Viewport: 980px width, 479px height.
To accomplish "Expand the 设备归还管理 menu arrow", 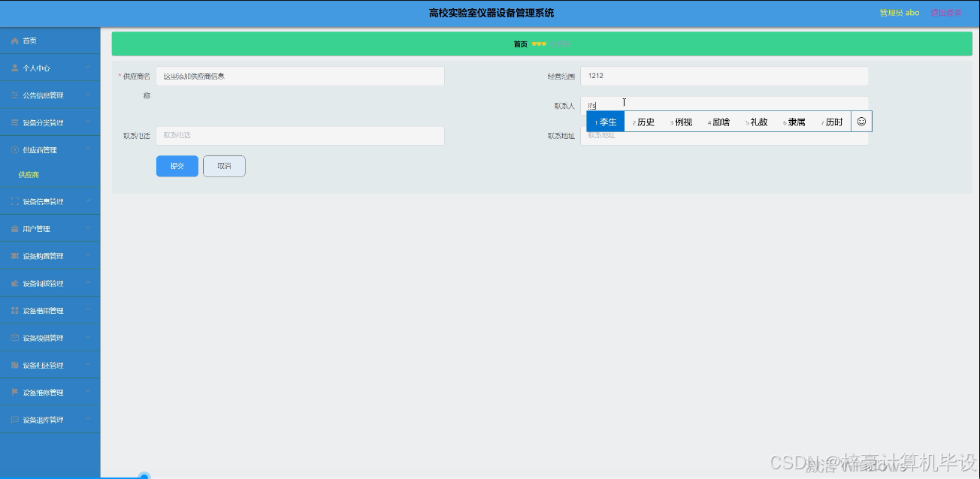I will click(x=88, y=364).
